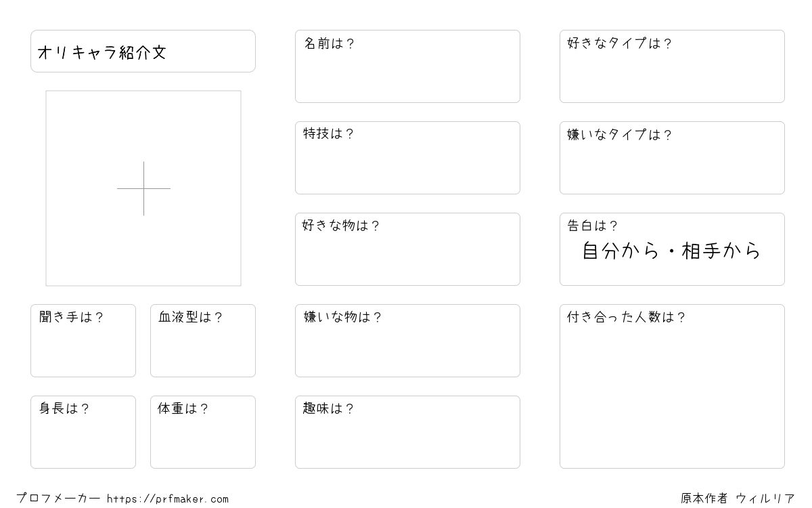Select the オリキャラ紹介文 title field
The width and height of the screenshot is (812, 508).
tap(143, 51)
